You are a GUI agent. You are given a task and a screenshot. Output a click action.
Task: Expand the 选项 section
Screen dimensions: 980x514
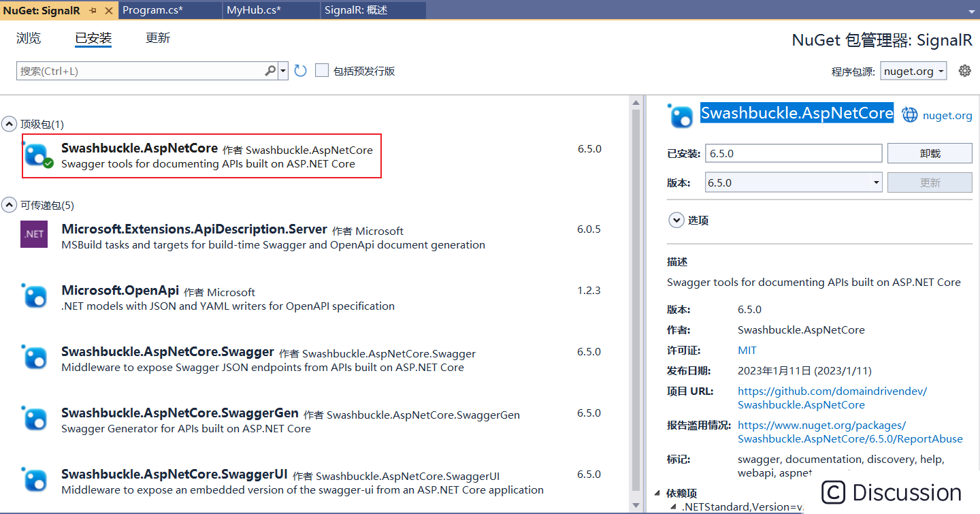[x=676, y=220]
